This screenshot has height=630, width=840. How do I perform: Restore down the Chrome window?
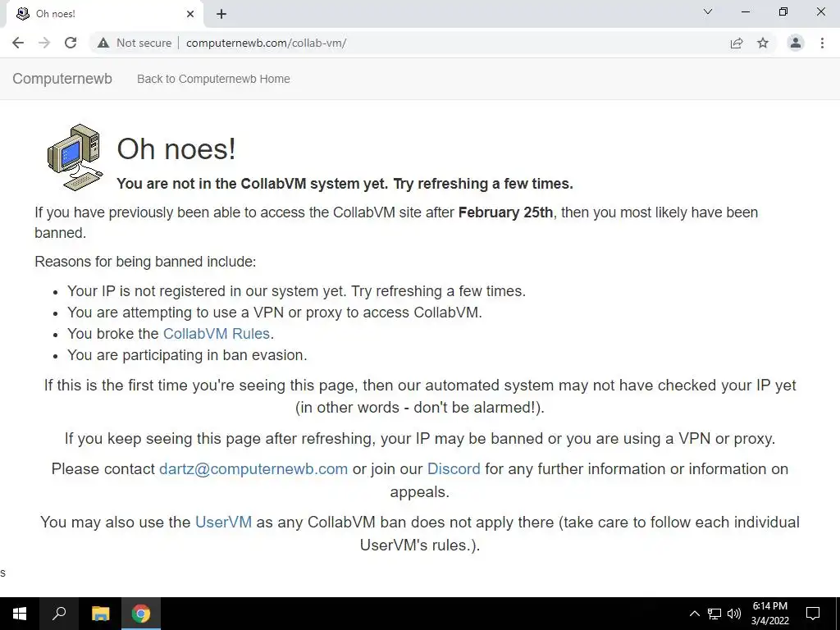point(783,11)
